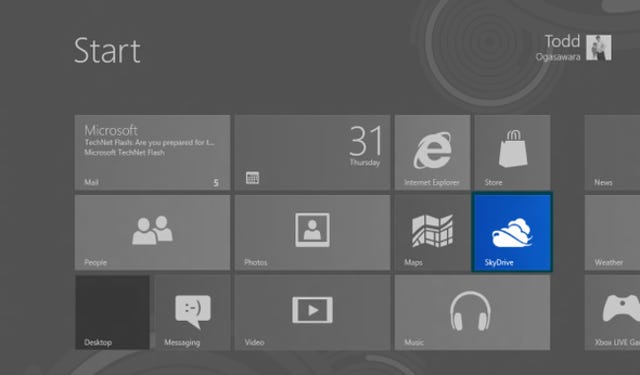Viewport: 640px width, 375px height.
Task: Click the small calendar icon in the Calendar tile
Action: point(252,178)
